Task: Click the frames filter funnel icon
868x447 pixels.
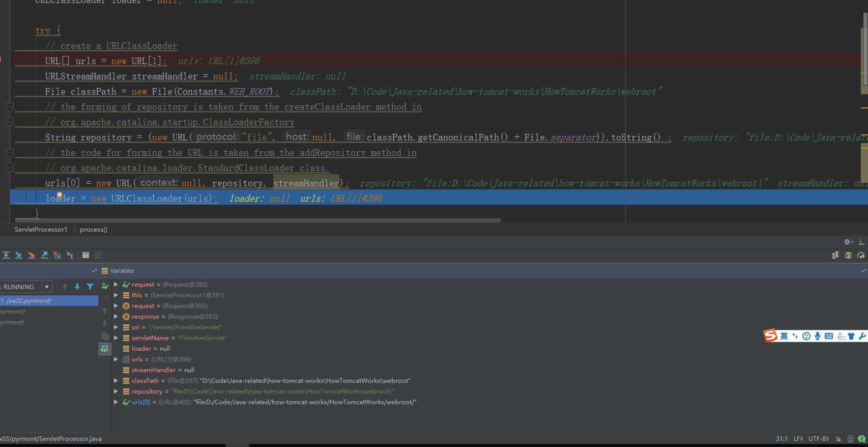Action: coord(90,287)
